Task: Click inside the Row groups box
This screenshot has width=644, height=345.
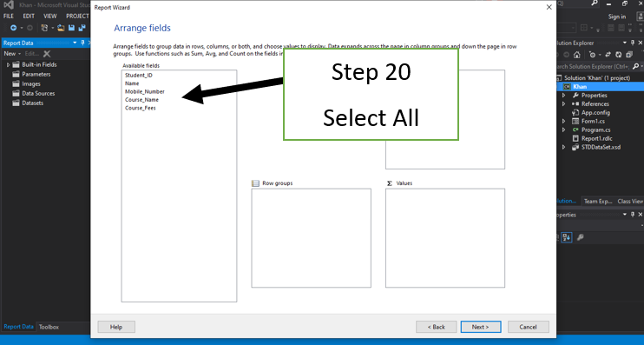Action: click(x=311, y=238)
